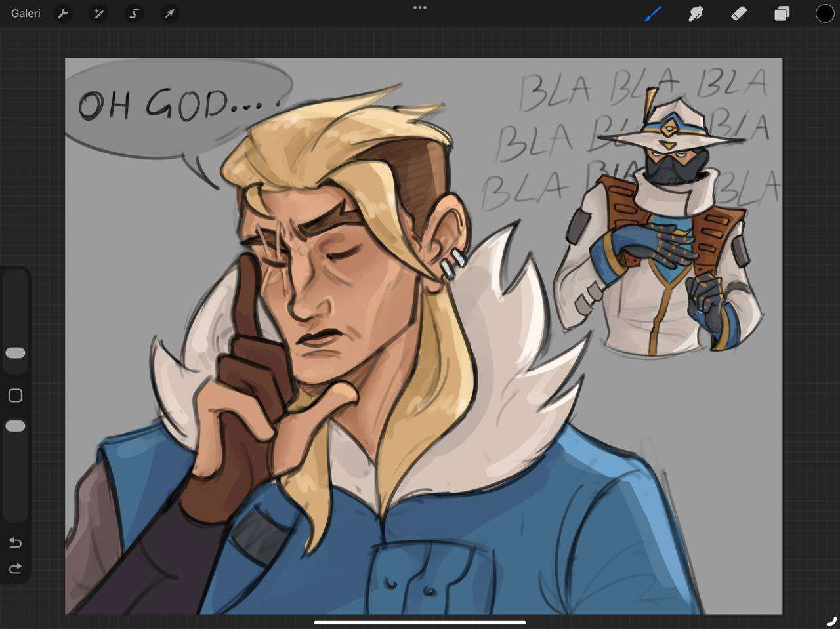Activate the Transform arrow tool
Image resolution: width=840 pixels, height=629 pixels.
coord(170,13)
